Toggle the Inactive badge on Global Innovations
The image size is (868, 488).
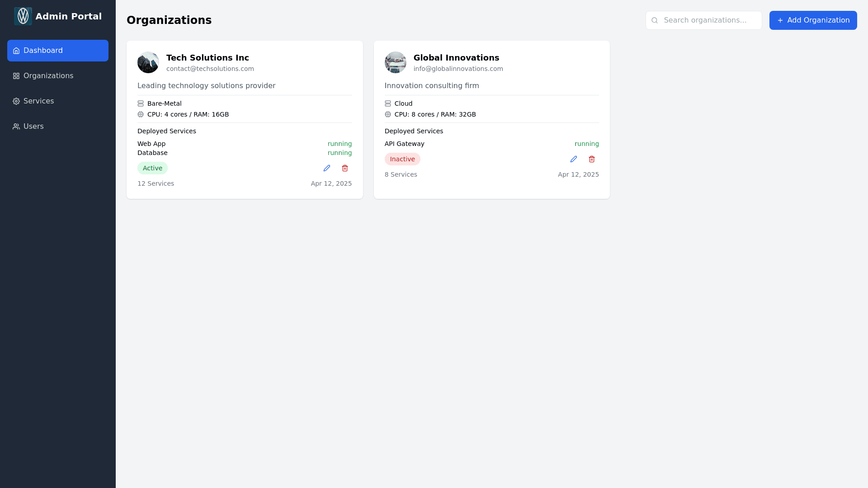(x=402, y=159)
